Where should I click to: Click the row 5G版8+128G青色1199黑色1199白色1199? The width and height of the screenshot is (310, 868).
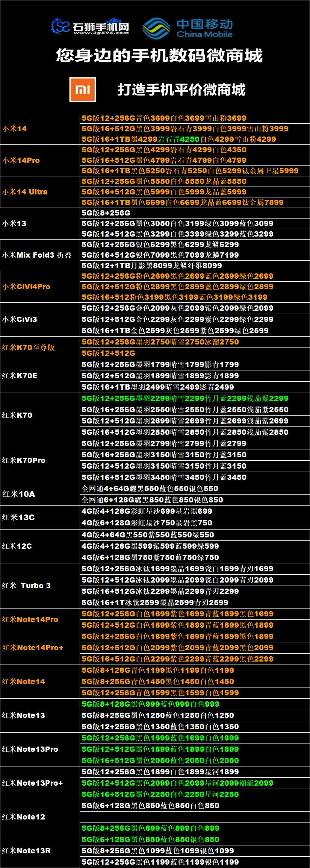click(x=195, y=670)
